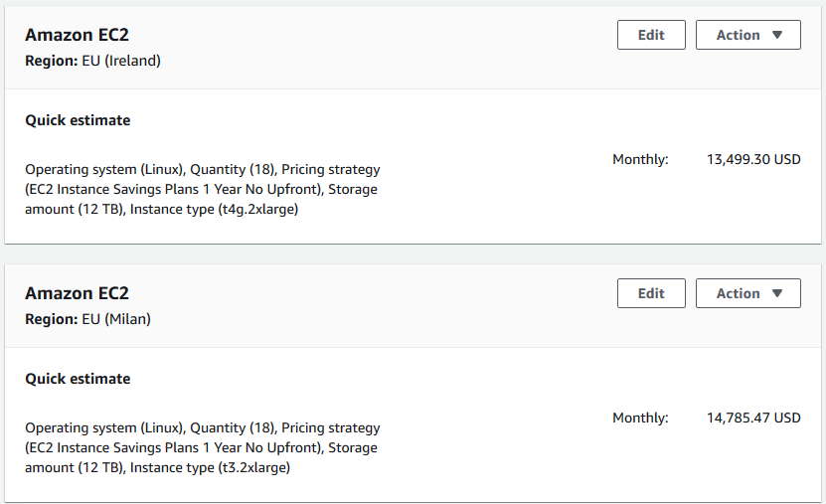
Task: Open the Action dropdown for the Milan EC2
Action: [747, 293]
